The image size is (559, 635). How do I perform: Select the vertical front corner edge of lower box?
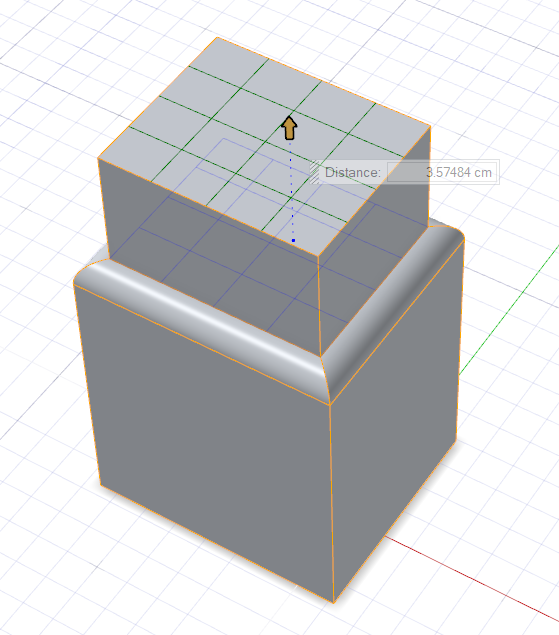(332, 504)
